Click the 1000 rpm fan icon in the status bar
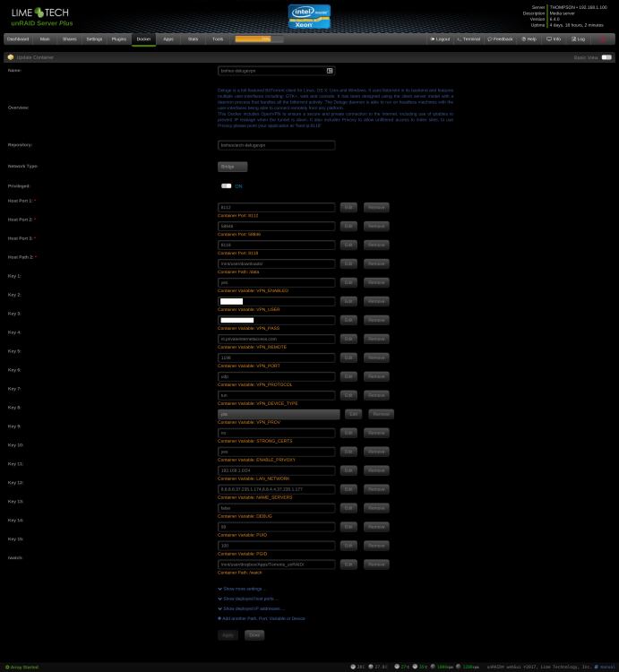The image size is (619, 672). click(x=433, y=667)
